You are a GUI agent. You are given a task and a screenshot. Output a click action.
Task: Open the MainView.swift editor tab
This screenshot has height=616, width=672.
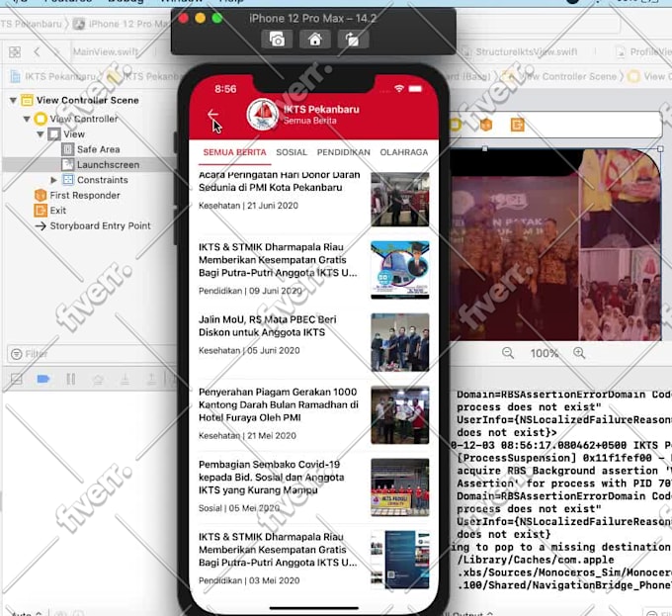coord(106,51)
